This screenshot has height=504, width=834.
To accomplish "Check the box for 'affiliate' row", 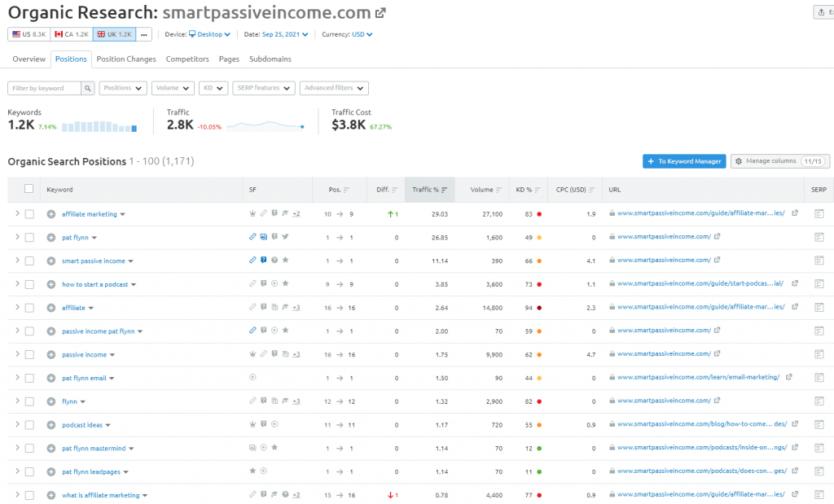I will tap(29, 308).
